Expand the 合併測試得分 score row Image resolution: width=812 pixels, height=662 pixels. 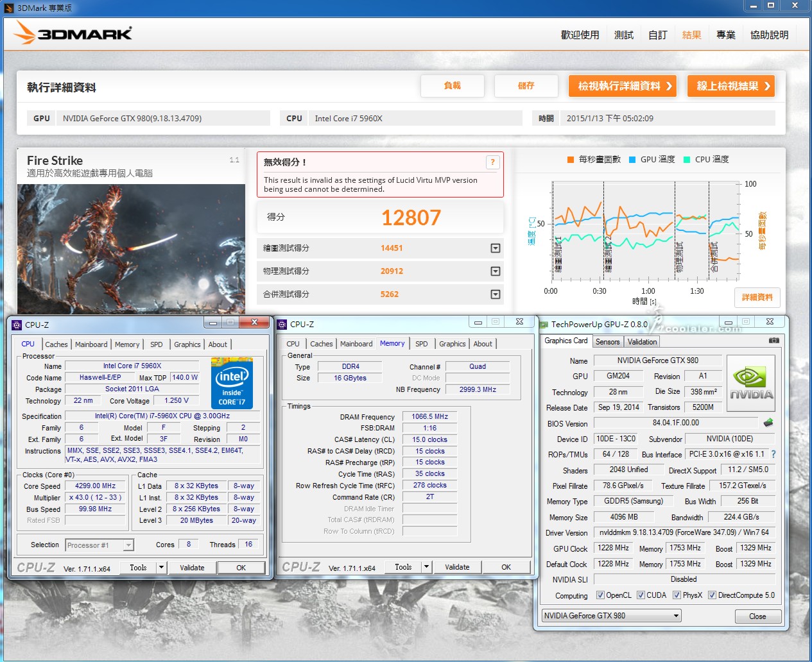496,294
